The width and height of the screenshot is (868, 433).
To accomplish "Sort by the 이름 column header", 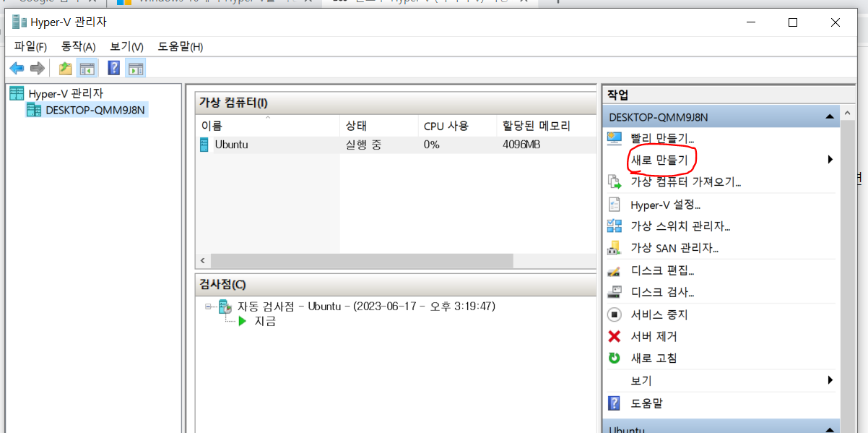I will click(268, 126).
